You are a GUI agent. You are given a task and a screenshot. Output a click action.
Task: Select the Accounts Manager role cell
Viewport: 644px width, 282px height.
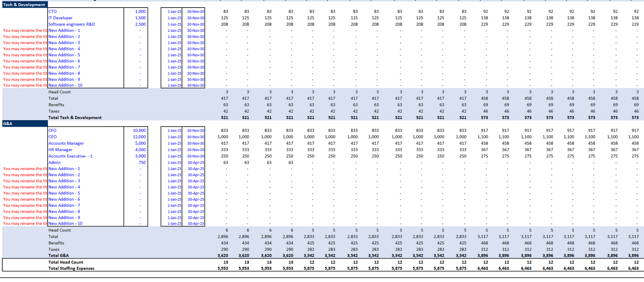(66, 143)
